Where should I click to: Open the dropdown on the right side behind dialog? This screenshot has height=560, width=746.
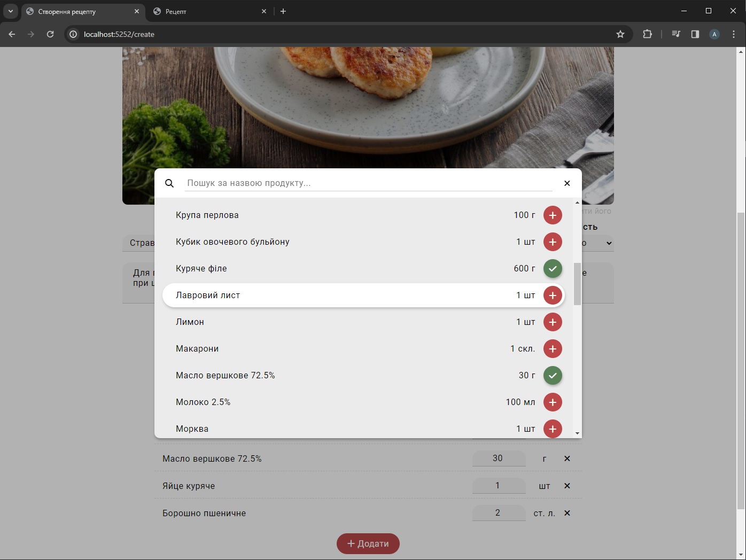597,243
